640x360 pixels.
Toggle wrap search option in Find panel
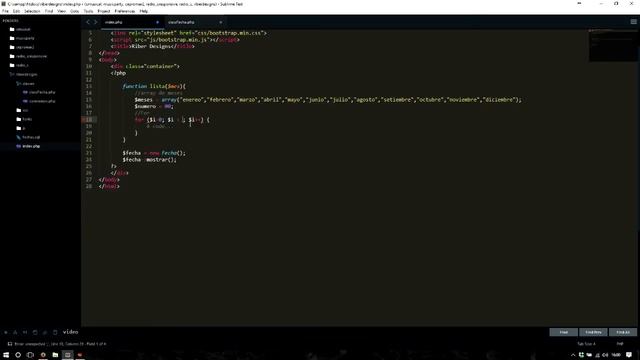pos(35,332)
